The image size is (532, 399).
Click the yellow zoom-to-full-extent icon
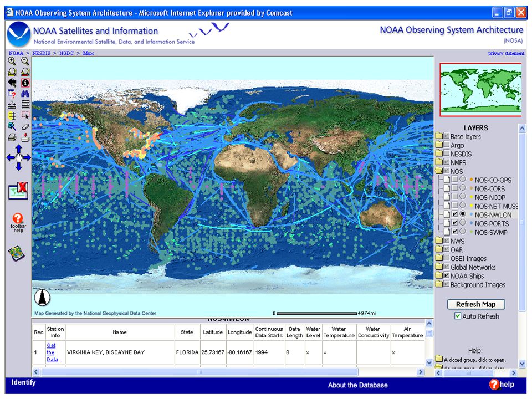[x=12, y=72]
